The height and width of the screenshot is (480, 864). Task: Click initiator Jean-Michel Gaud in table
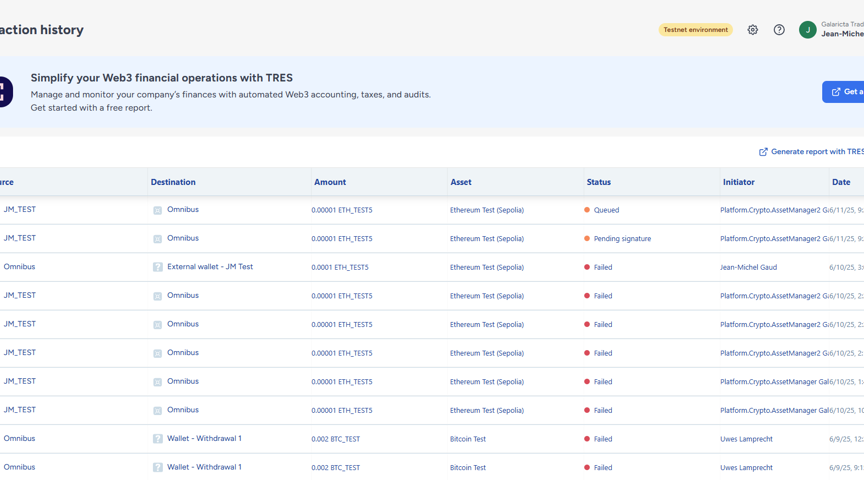click(x=748, y=268)
